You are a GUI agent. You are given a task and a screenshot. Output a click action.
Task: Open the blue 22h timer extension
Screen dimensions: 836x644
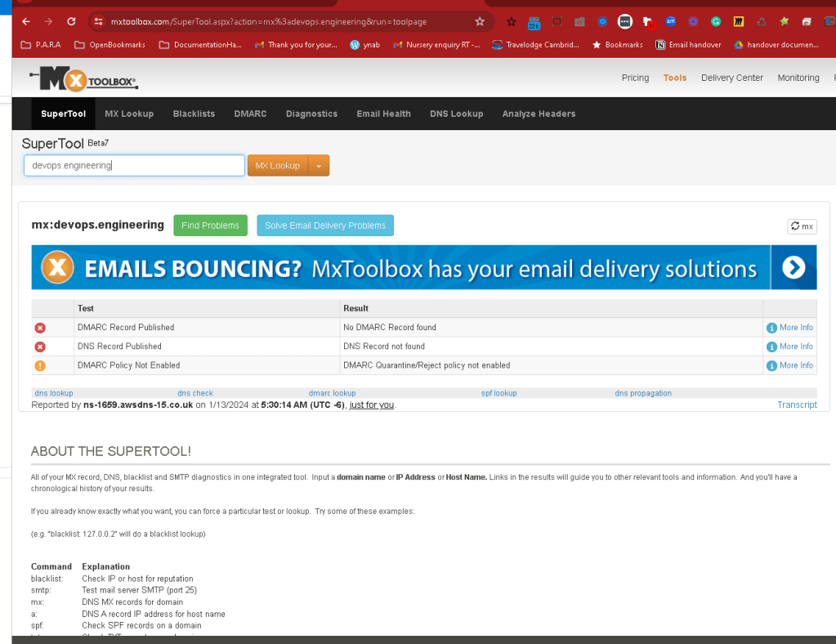point(534,23)
